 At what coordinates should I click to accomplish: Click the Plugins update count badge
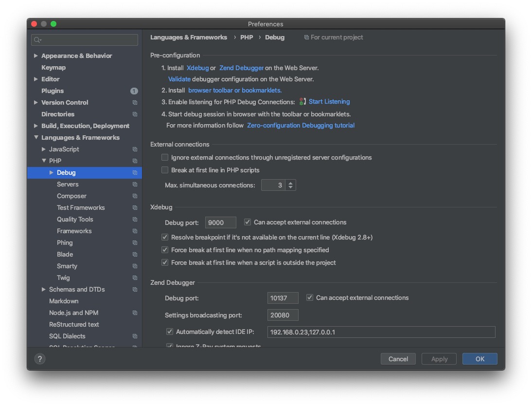[x=134, y=91]
